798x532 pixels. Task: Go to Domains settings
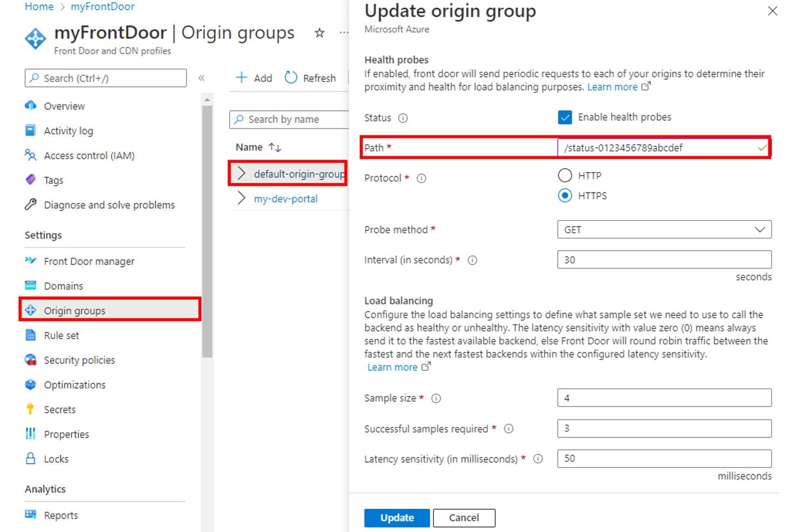pos(63,286)
